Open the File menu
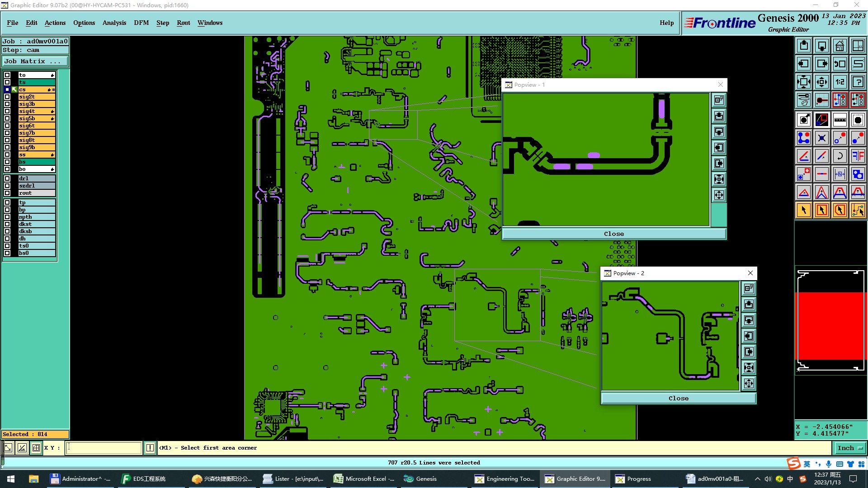868x488 pixels. coord(13,23)
